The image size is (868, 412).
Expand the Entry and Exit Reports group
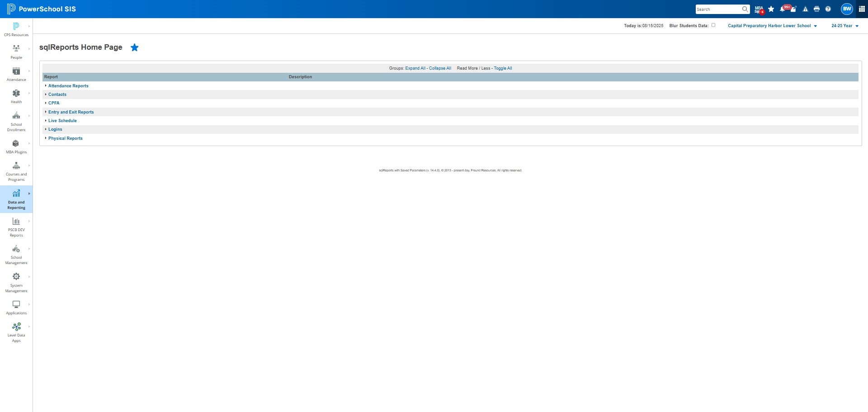(71, 112)
